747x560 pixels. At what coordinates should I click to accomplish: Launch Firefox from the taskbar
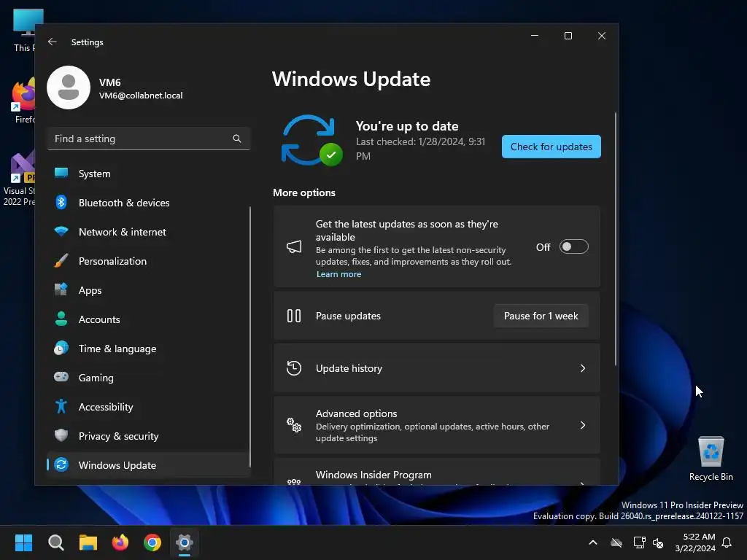(x=120, y=542)
